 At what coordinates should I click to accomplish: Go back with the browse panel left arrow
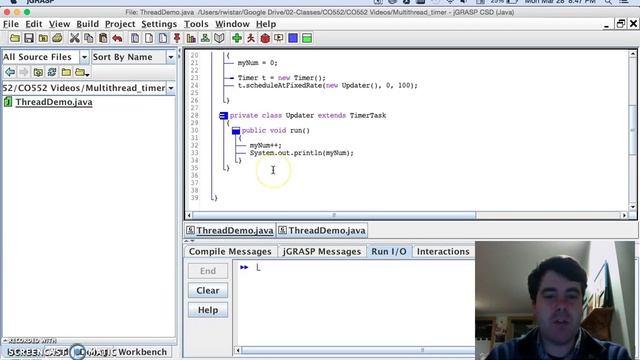coord(10,72)
